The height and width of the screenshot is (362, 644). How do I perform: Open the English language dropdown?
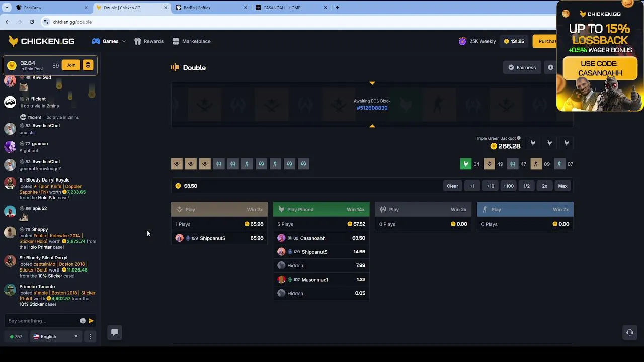tap(55, 337)
